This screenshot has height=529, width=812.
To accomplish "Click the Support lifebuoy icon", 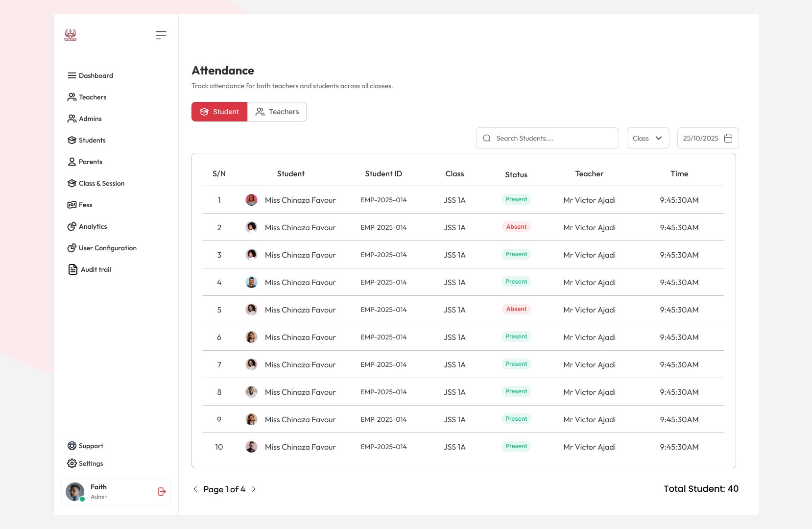I will (x=72, y=446).
